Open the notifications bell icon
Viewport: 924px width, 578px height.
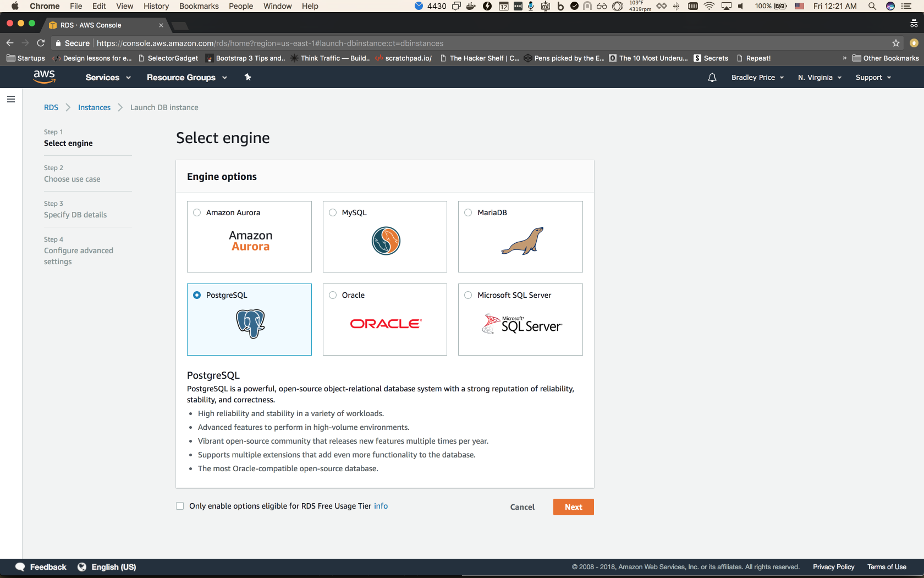coord(712,78)
